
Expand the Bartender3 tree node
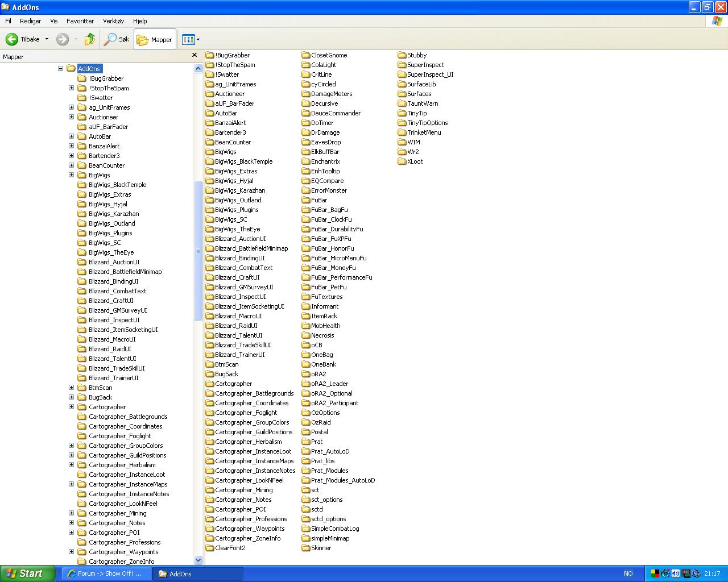[x=71, y=156]
